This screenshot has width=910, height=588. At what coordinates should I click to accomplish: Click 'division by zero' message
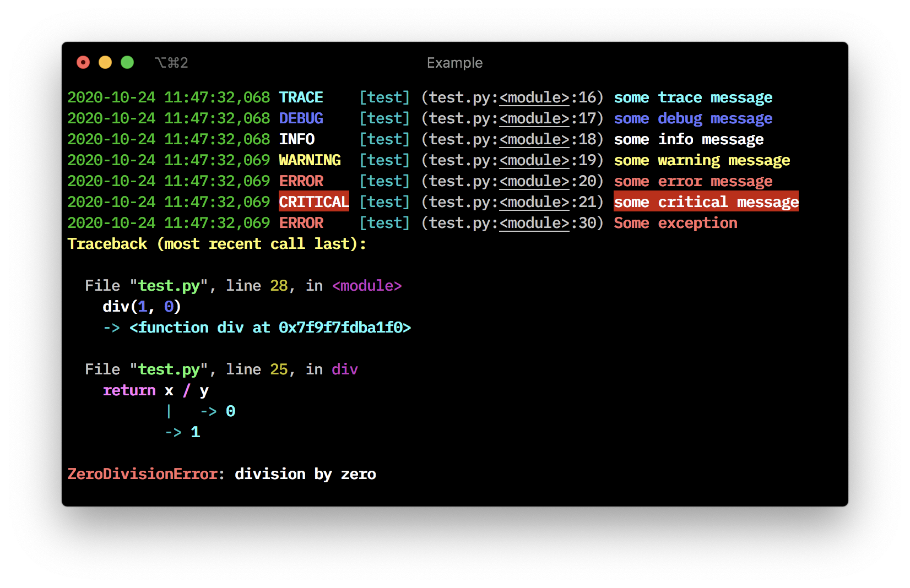pyautogui.click(x=305, y=474)
